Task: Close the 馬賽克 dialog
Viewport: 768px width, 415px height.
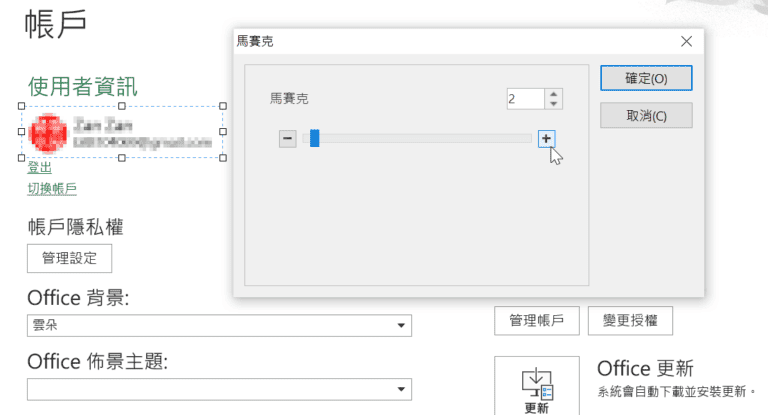Action: pyautogui.click(x=686, y=41)
